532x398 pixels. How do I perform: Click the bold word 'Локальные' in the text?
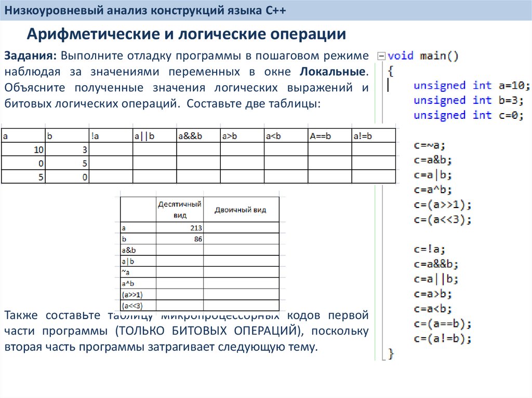334,72
